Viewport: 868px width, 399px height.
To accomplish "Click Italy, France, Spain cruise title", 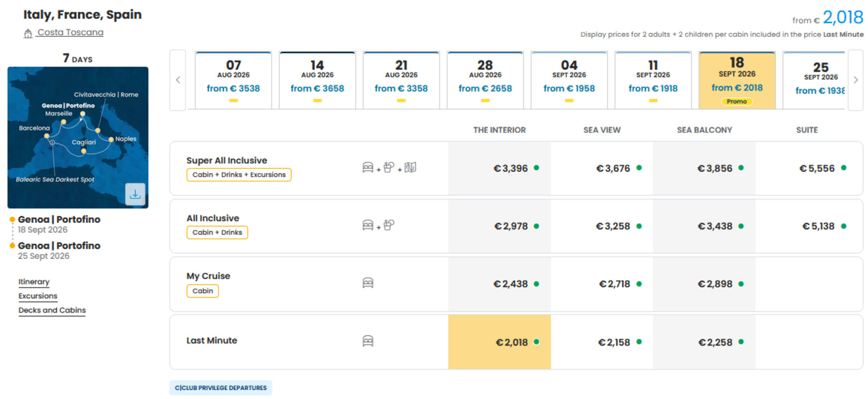I will [x=83, y=14].
